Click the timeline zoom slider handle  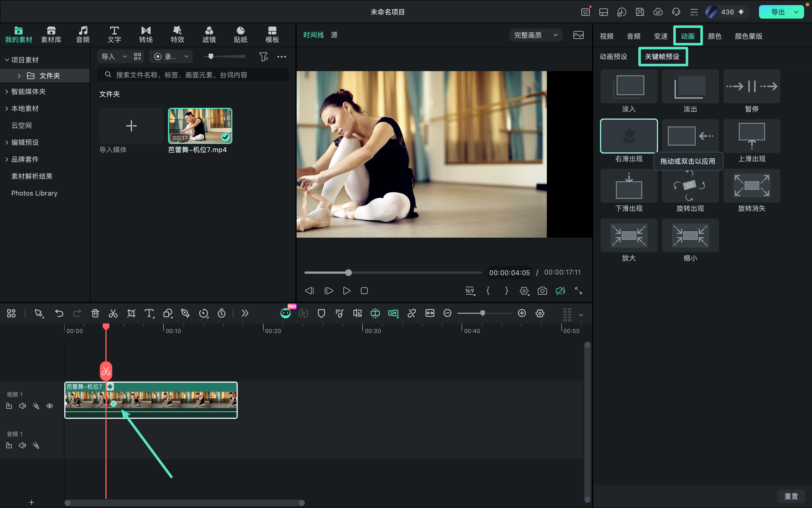click(482, 313)
